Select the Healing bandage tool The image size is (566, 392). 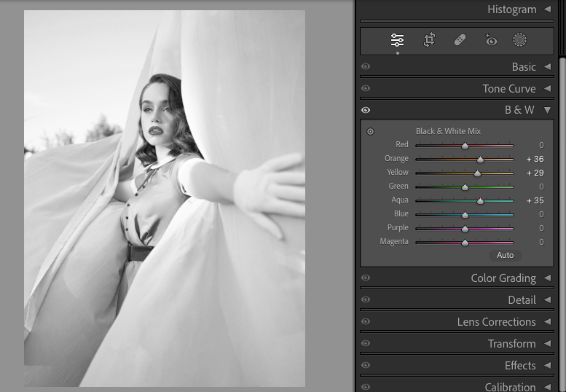coord(460,40)
